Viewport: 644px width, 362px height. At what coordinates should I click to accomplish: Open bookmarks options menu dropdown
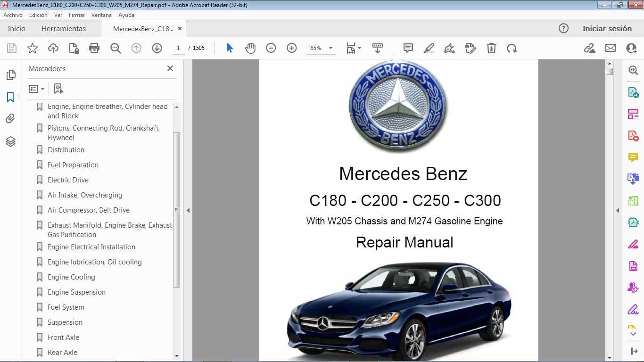pyautogui.click(x=36, y=89)
